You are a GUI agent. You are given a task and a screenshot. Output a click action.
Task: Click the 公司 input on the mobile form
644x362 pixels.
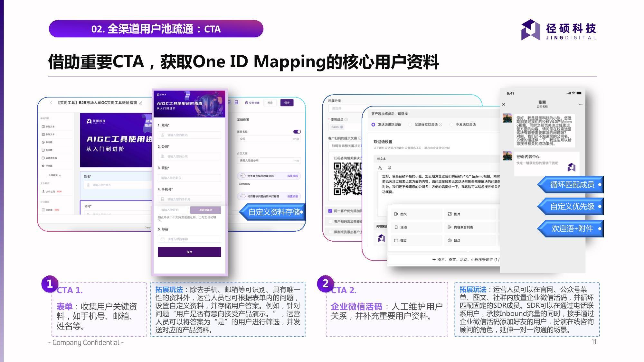[189, 156]
